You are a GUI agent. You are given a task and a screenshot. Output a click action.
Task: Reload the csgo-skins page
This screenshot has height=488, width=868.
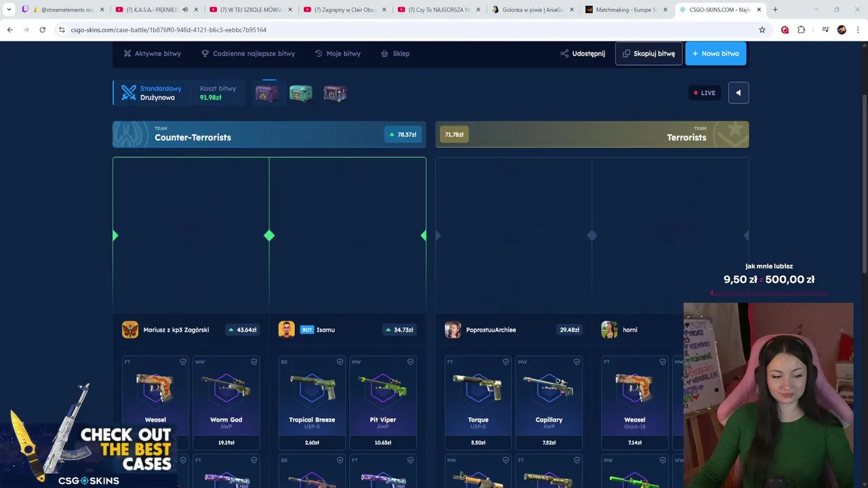(x=42, y=30)
